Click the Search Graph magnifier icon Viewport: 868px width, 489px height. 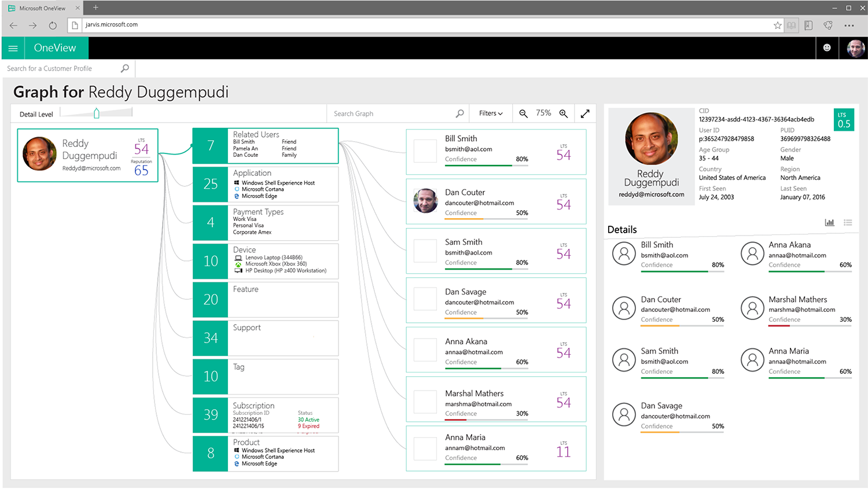pyautogui.click(x=459, y=113)
